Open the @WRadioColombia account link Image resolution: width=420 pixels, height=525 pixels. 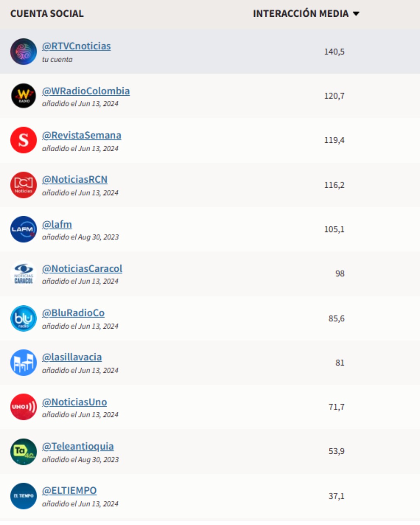point(86,91)
